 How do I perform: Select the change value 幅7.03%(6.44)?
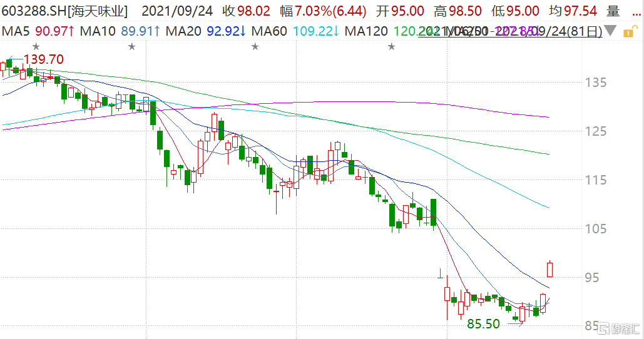[323, 11]
